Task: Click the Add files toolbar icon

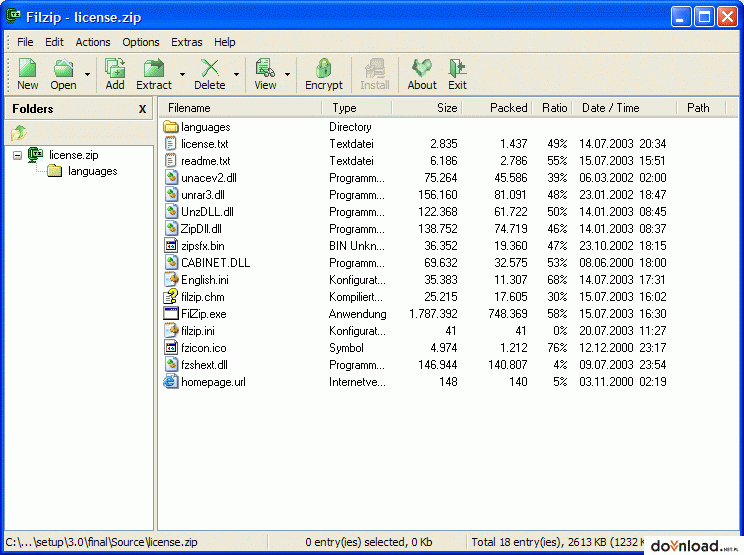Action: (115, 68)
